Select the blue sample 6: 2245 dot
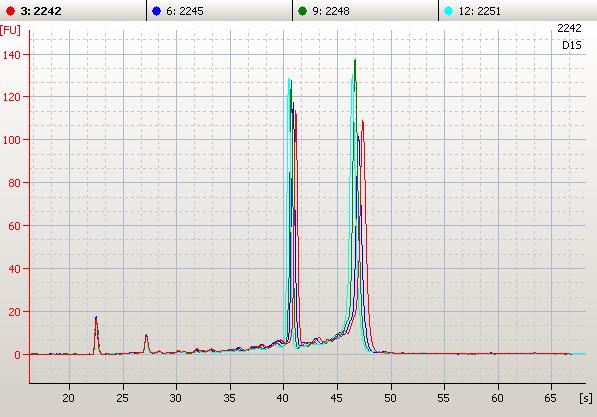The width and height of the screenshot is (597, 417). [x=156, y=11]
